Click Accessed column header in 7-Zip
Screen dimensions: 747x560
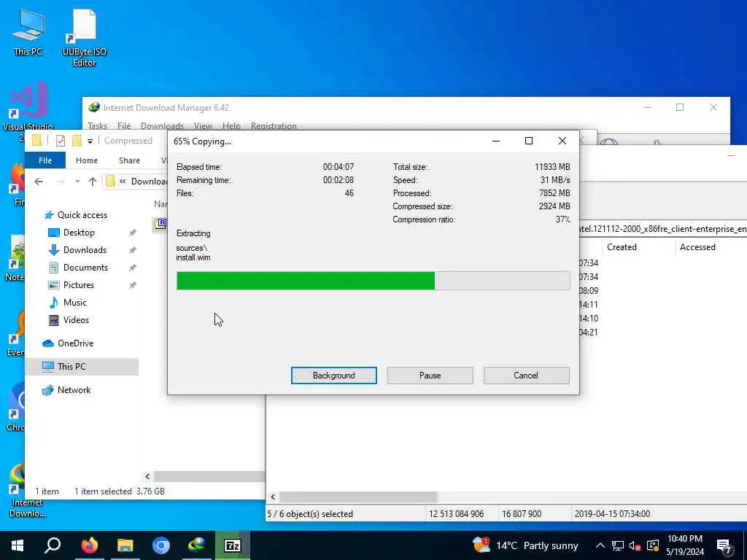697,247
